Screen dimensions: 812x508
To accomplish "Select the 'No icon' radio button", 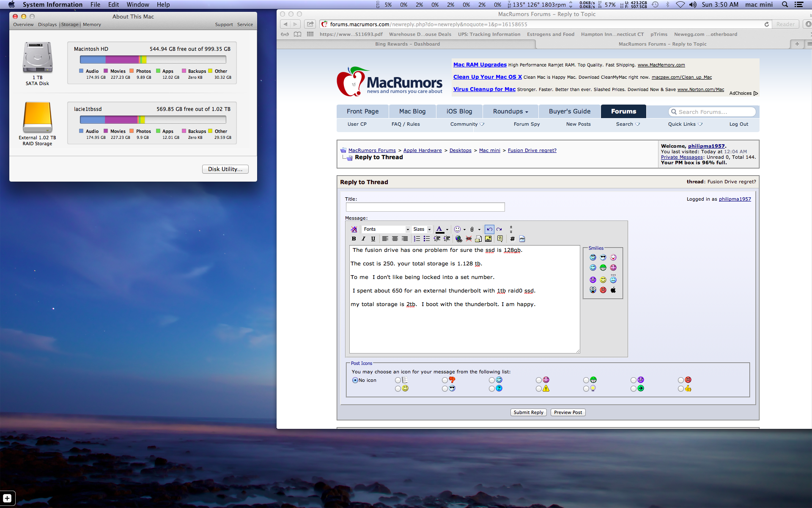I will 355,380.
